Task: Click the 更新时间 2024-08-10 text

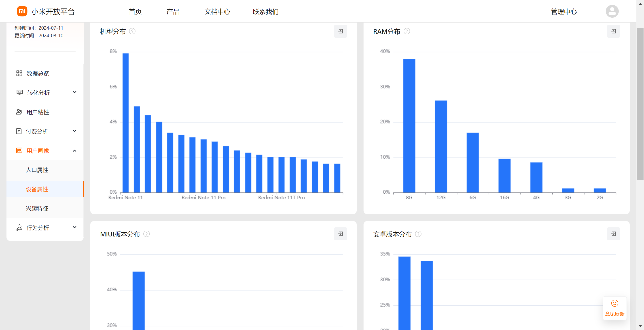Action: [x=39, y=36]
